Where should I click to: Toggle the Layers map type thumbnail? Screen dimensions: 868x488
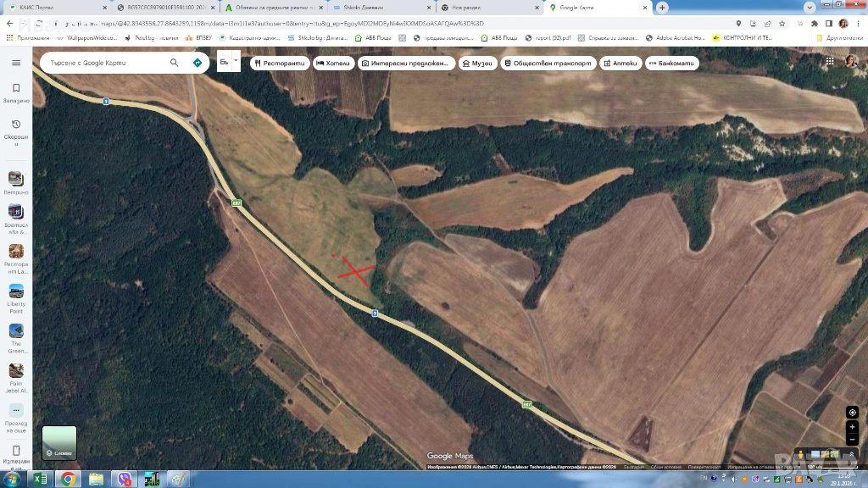(59, 442)
